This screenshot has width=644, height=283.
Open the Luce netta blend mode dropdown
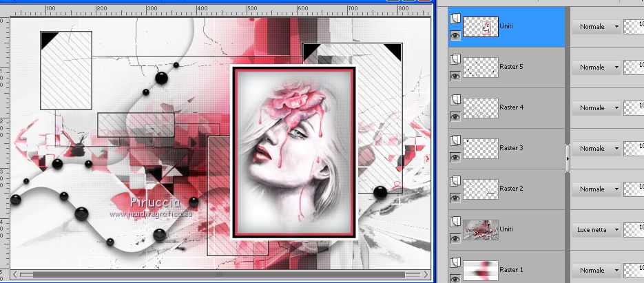tap(596, 230)
